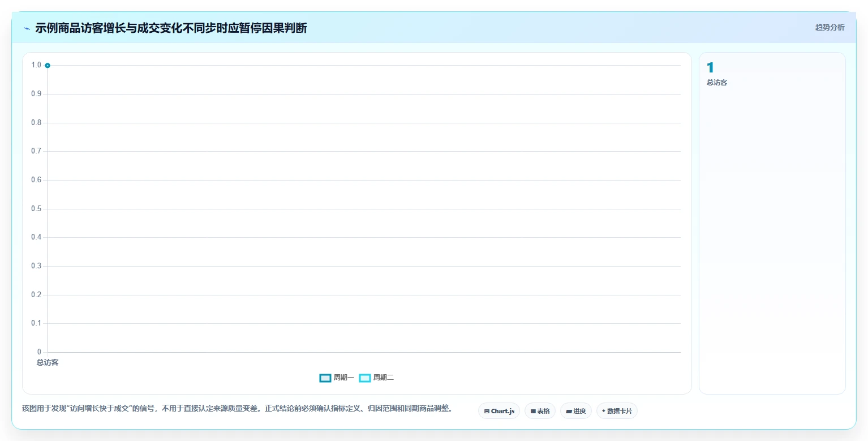Click the chart title 示例商品访客增长与成交变化
The height and width of the screenshot is (441, 868).
171,28
